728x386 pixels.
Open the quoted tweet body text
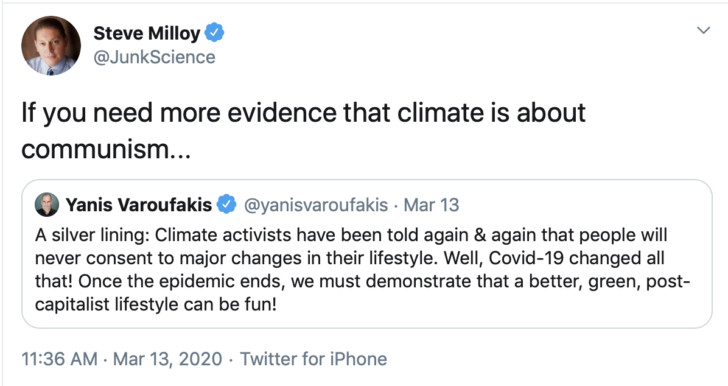point(363,270)
